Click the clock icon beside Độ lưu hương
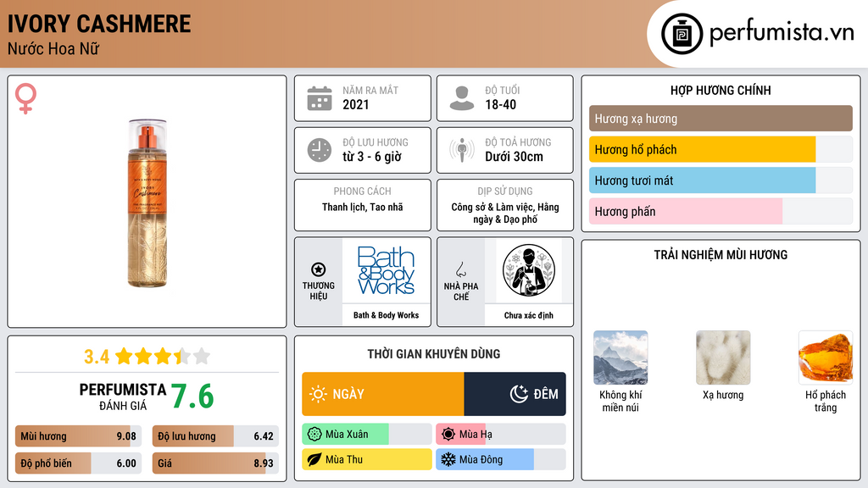This screenshot has height=488, width=868. point(320,150)
